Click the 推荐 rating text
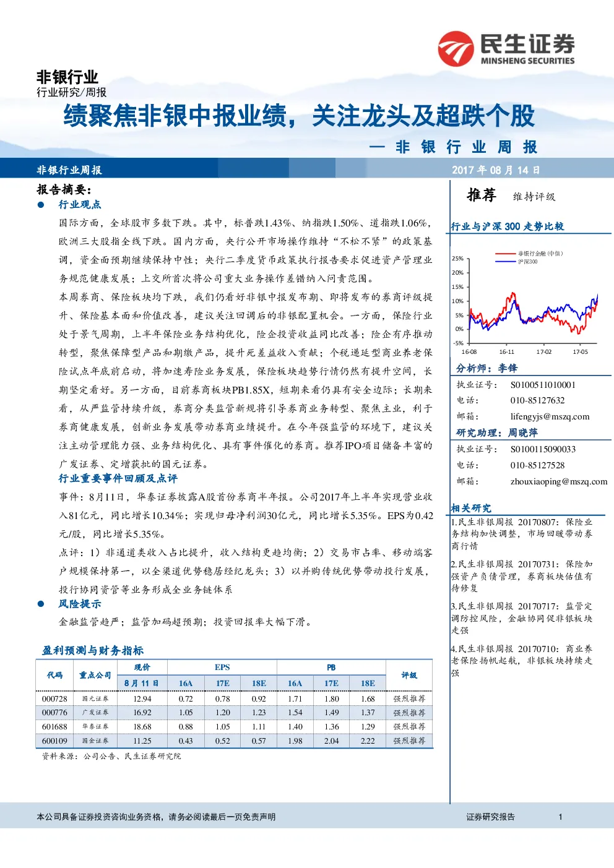This screenshot has width=614, height=868. (482, 196)
